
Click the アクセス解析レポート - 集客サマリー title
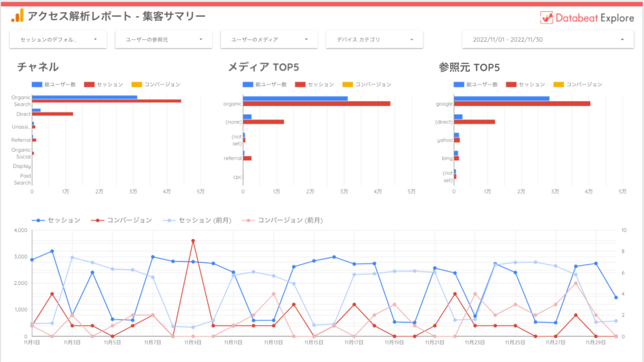[x=116, y=16]
